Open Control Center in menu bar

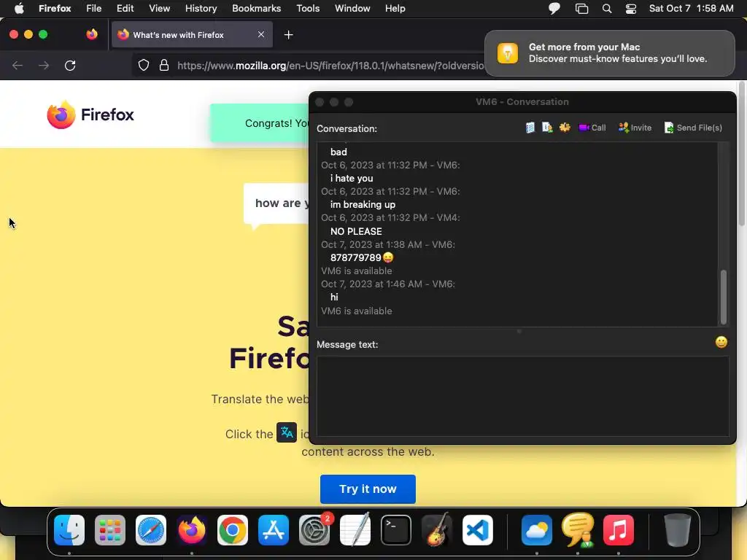631,9
